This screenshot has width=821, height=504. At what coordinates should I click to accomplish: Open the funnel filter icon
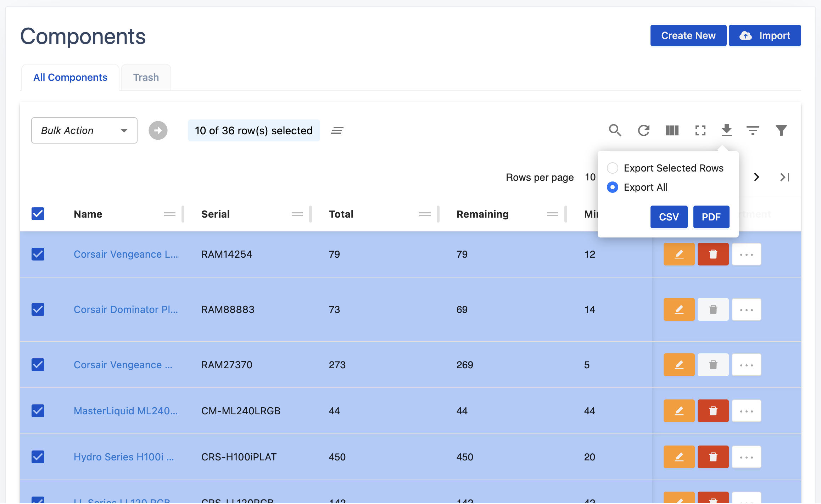(x=781, y=130)
